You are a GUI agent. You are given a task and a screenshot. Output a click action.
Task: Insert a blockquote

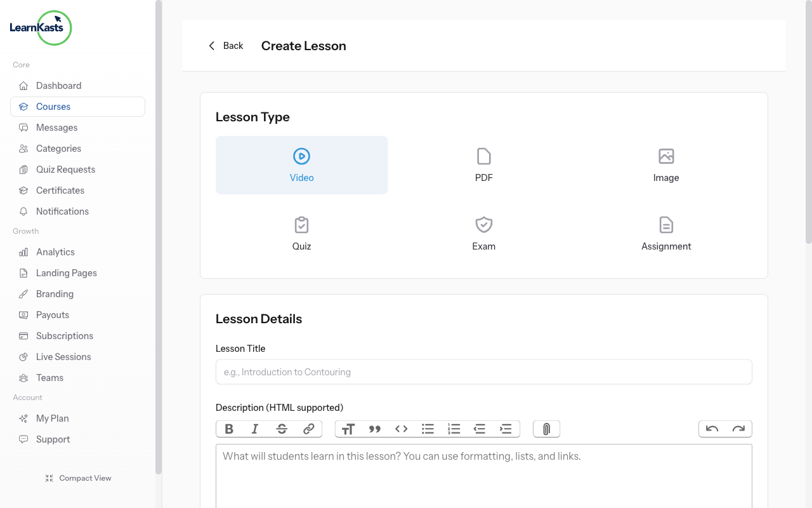(374, 429)
